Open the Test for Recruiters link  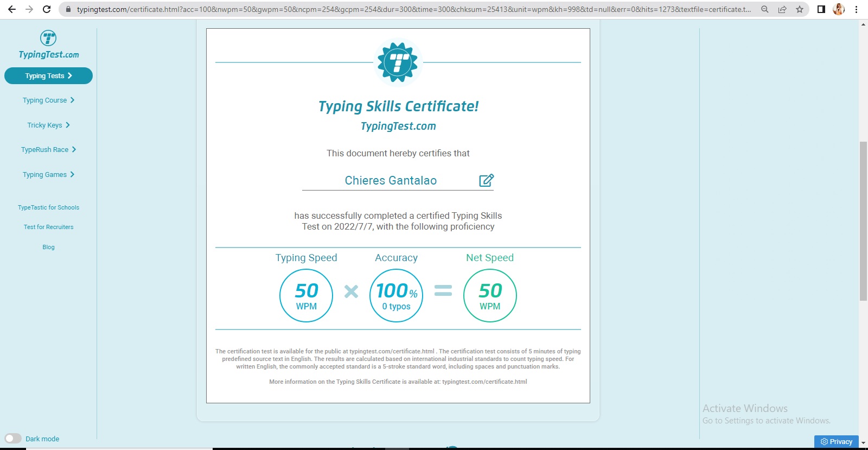coord(48,227)
